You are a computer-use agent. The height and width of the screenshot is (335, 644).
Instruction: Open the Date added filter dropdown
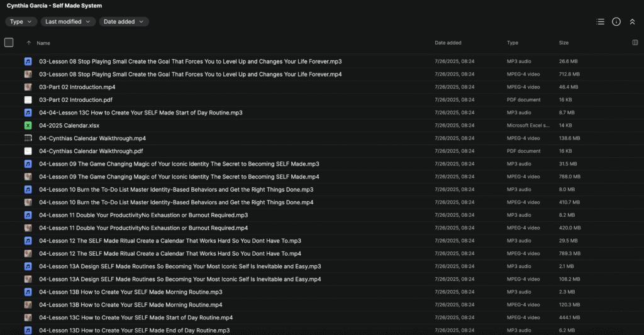coord(123,21)
